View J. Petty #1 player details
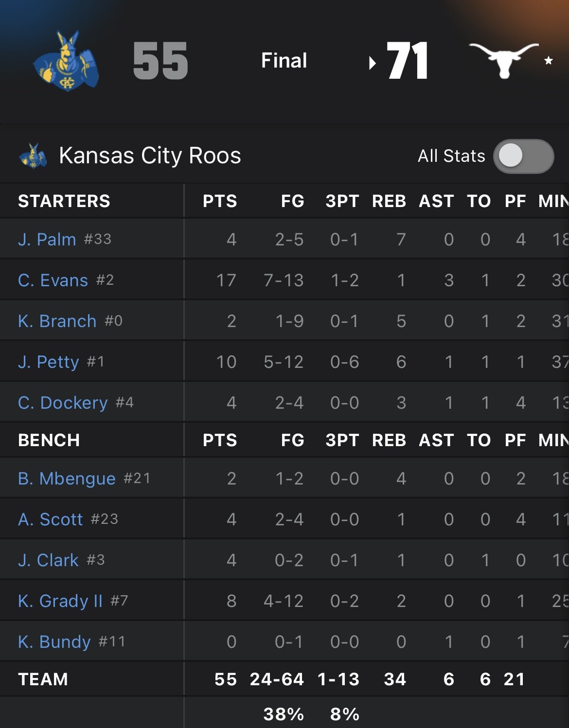569x728 pixels. pos(48,362)
